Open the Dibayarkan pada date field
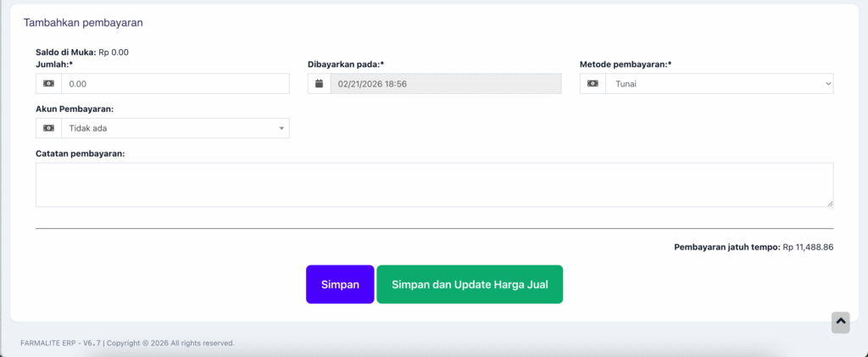Viewport: 868px width, 357px height. (x=445, y=84)
